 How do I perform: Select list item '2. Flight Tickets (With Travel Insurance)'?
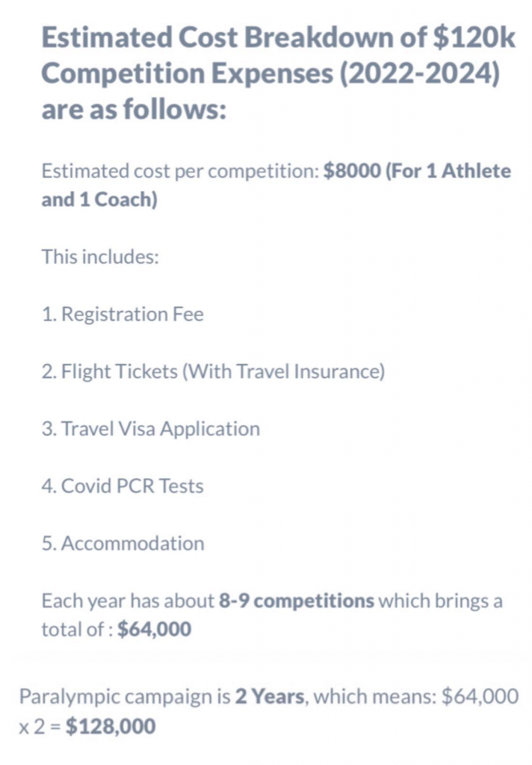pyautogui.click(x=213, y=372)
